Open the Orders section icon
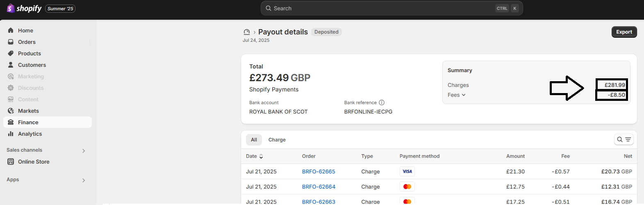 [11, 42]
